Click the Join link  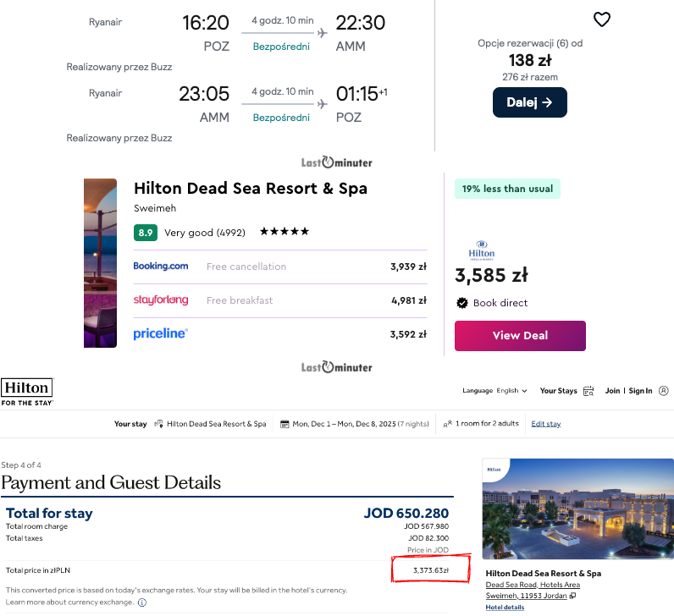click(612, 391)
